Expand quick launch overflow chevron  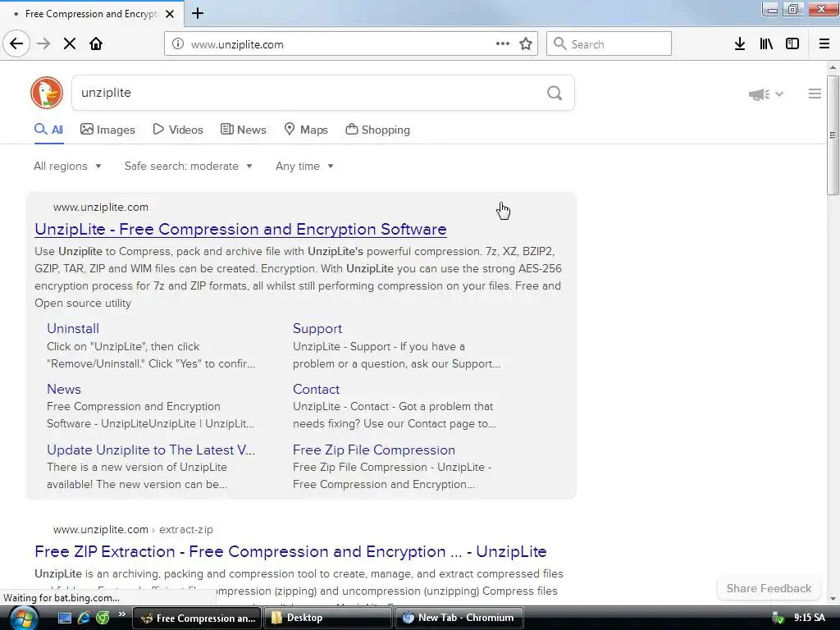click(121, 614)
